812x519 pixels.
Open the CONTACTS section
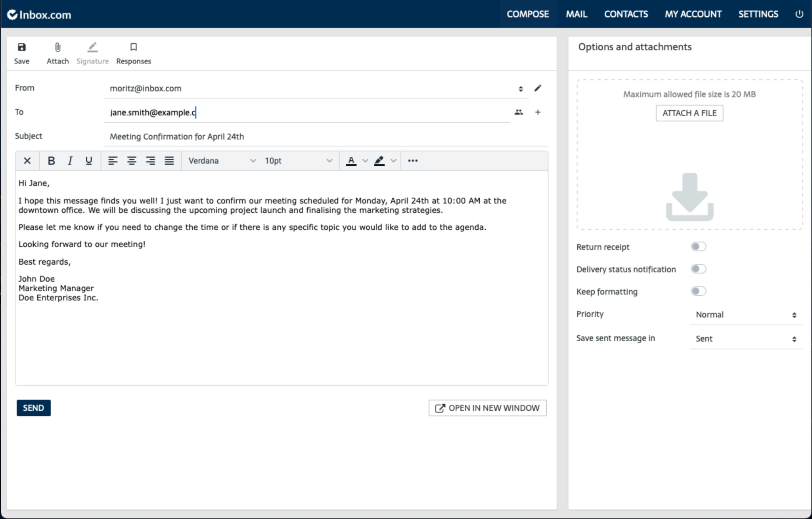coord(626,14)
